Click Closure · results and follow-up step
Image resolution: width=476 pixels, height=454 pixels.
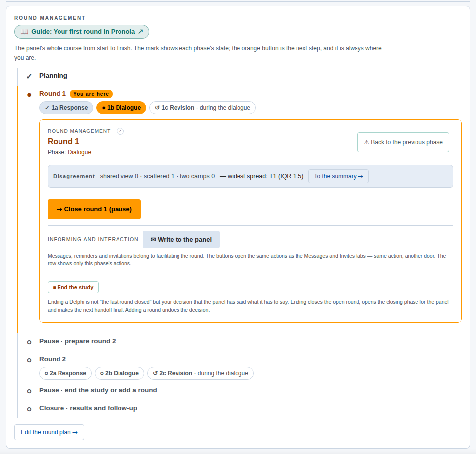(88, 408)
